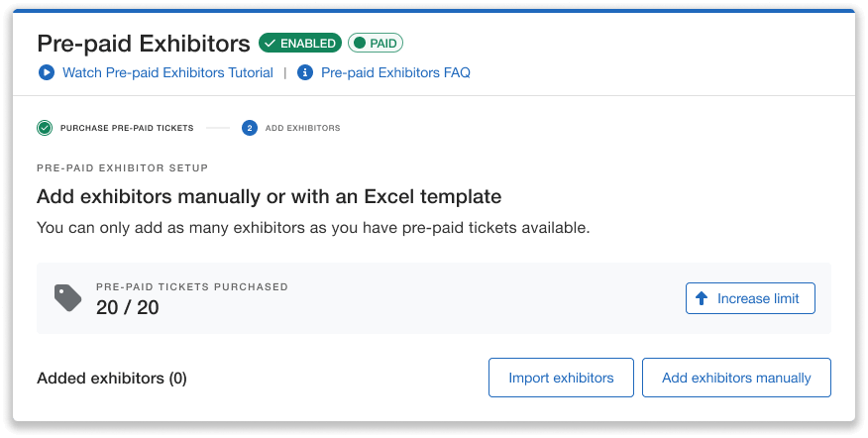Click the step 2 number circle
This screenshot has height=438, width=868.
(x=250, y=128)
